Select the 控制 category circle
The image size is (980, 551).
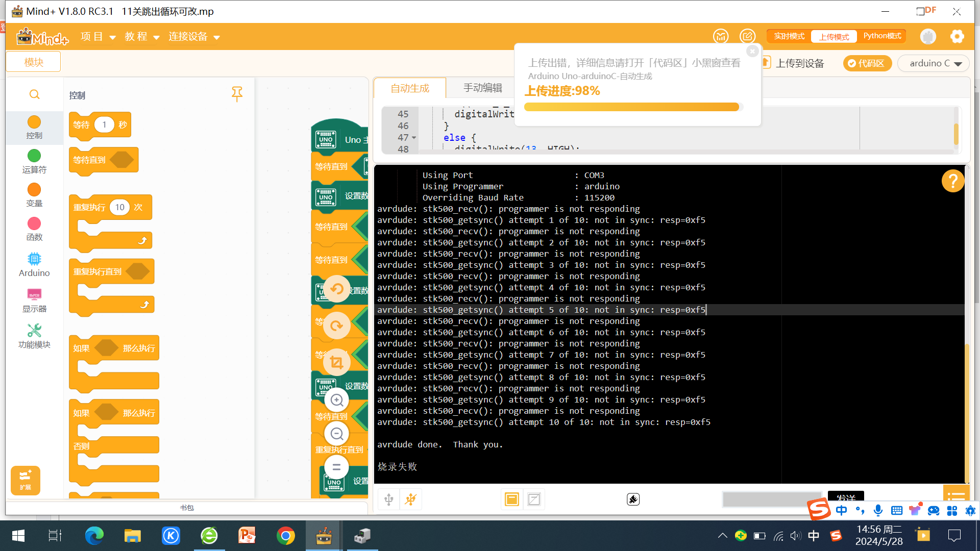point(34,122)
